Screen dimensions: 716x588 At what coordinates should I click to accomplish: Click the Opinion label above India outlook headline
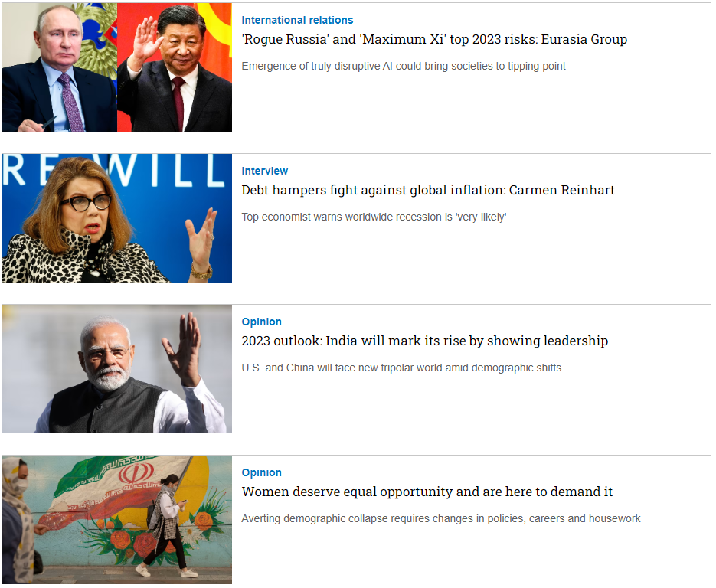262,322
